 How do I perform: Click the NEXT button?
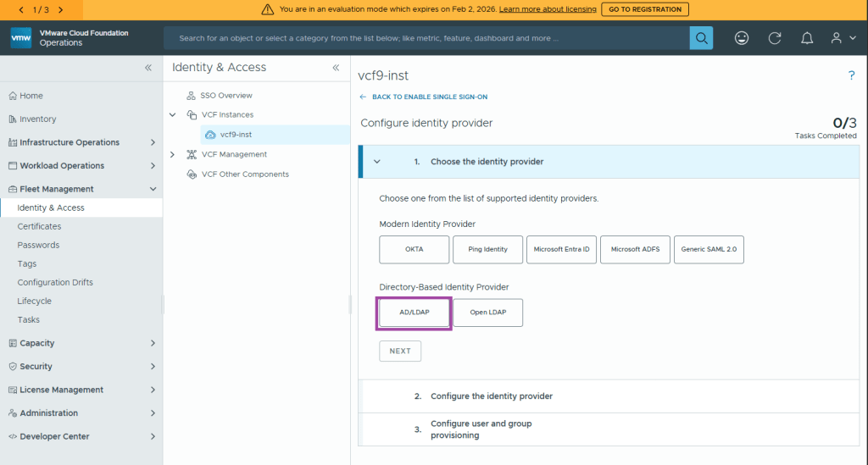click(x=400, y=352)
